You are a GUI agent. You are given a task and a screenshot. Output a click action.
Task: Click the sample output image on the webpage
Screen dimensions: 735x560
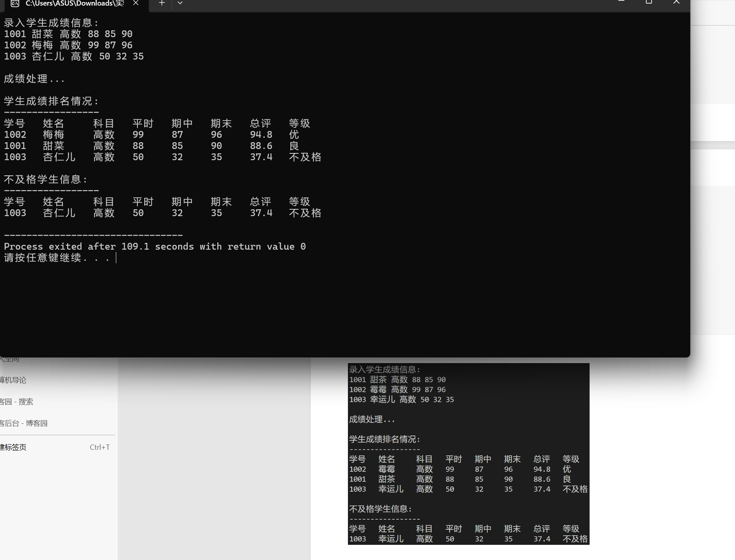click(469, 454)
